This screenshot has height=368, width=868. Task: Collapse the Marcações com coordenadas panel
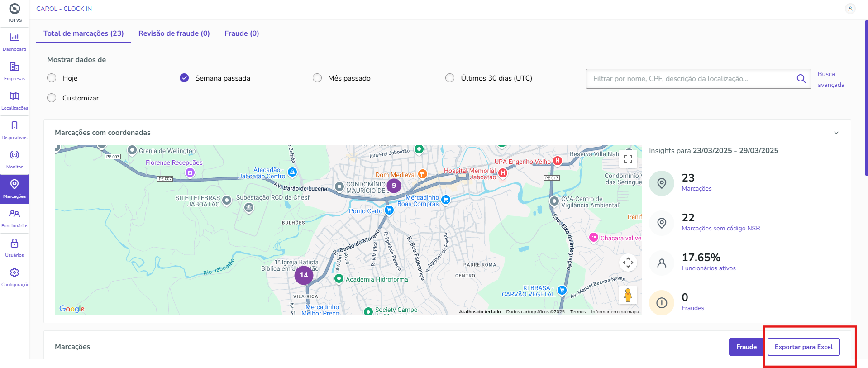click(x=836, y=133)
